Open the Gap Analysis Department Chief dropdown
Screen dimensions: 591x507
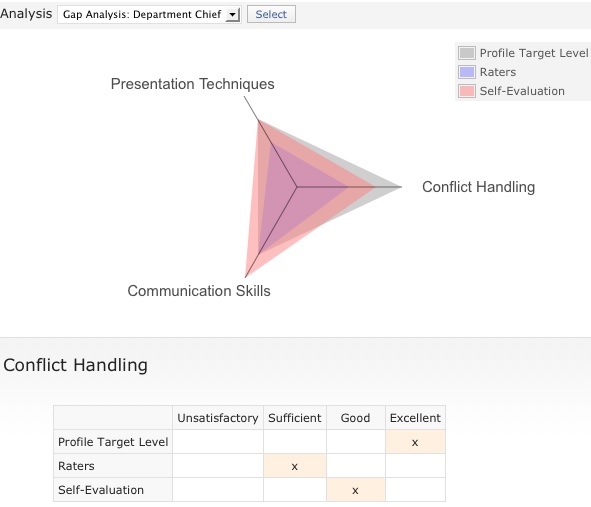pos(149,14)
